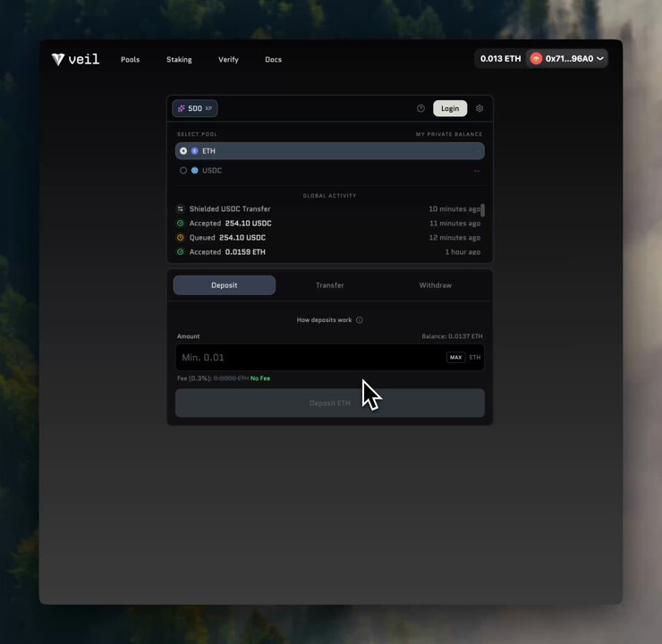Open the Pools page
This screenshot has height=644, width=662.
[130, 60]
